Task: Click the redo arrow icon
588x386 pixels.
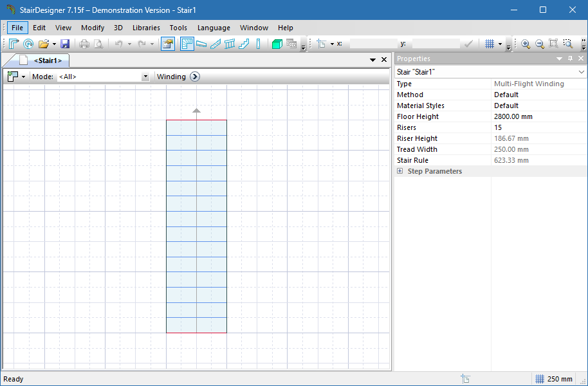Action: pyautogui.click(x=142, y=44)
